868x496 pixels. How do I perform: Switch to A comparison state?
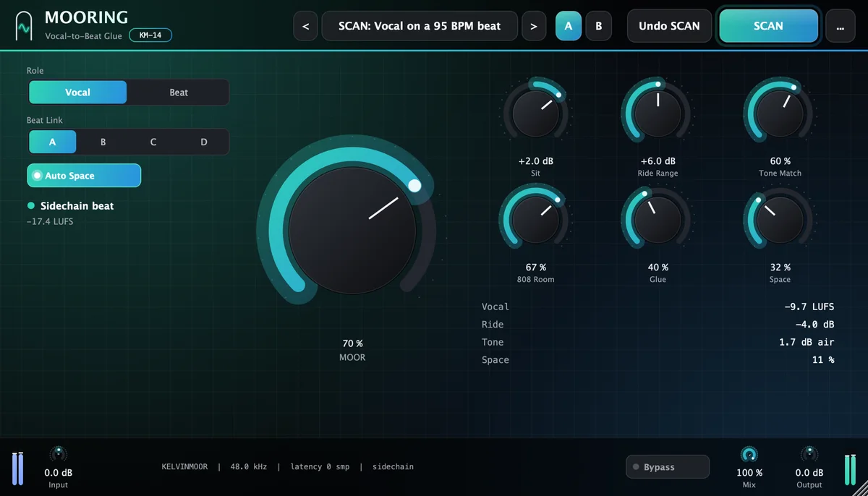pyautogui.click(x=569, y=26)
